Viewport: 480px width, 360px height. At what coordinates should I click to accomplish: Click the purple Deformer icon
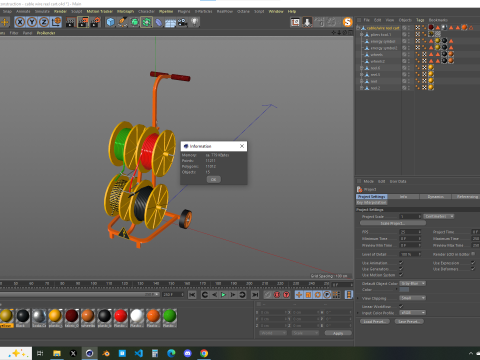point(158,22)
